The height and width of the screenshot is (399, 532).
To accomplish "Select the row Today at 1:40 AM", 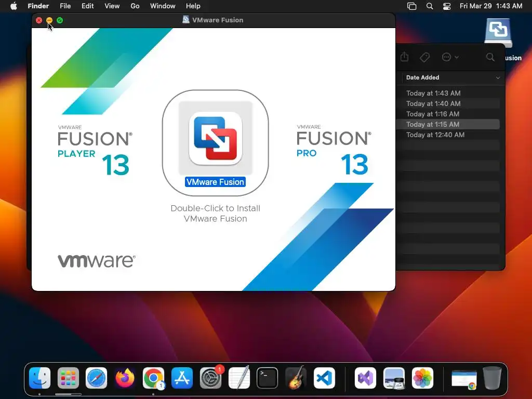I will click(448, 103).
